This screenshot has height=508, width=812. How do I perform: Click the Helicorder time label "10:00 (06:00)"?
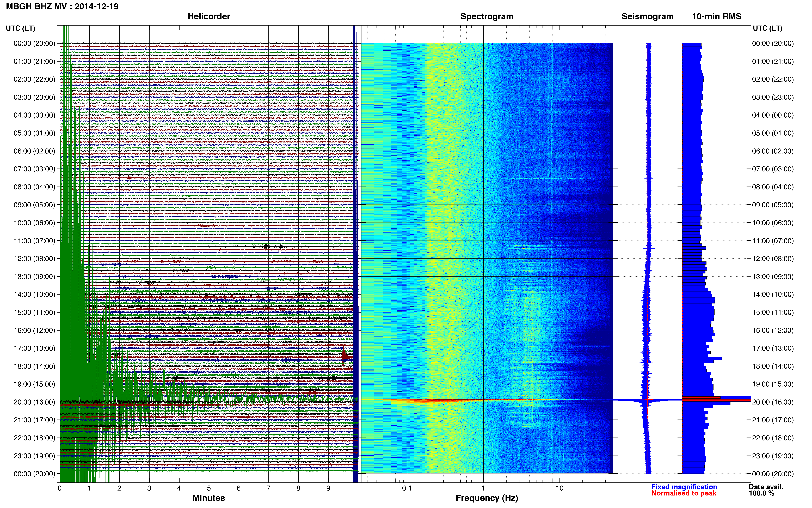34,223
